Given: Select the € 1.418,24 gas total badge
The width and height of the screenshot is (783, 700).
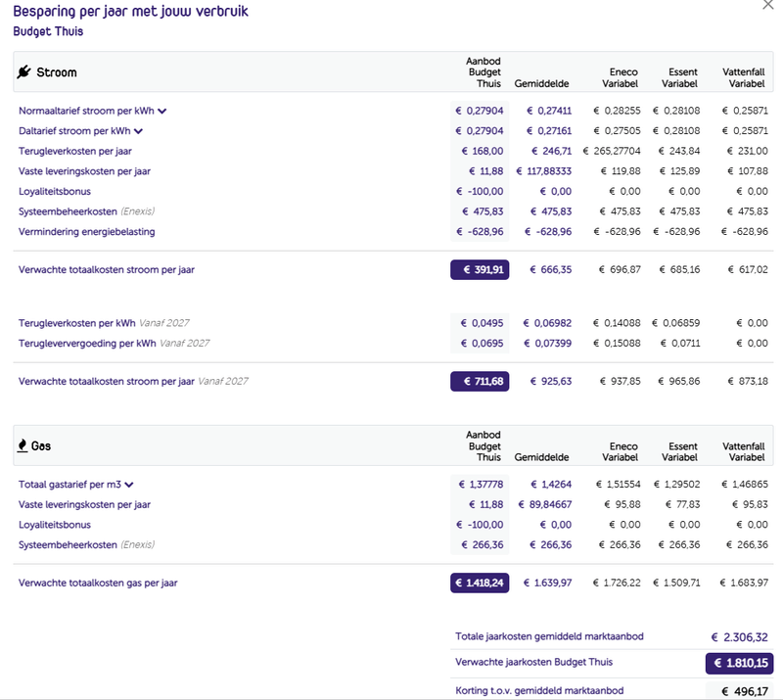Looking at the screenshot, I should (480, 583).
